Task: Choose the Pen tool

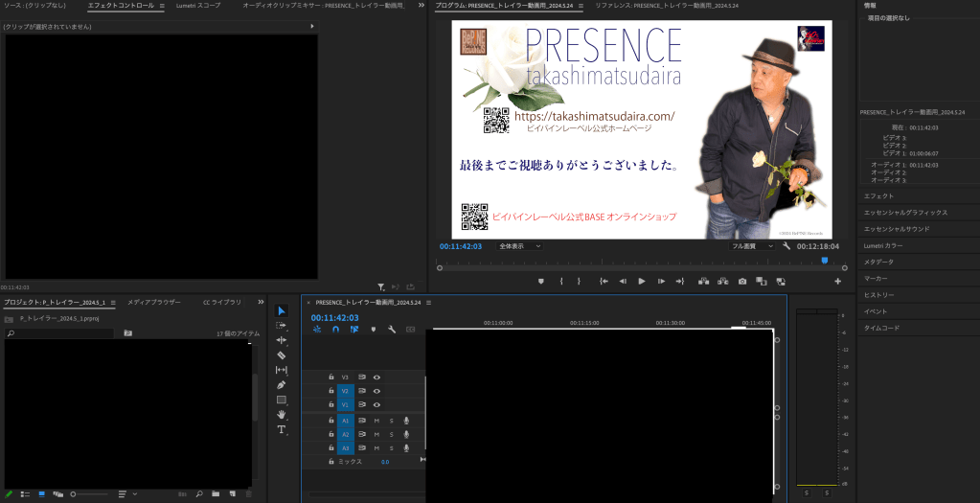Action: tap(282, 384)
